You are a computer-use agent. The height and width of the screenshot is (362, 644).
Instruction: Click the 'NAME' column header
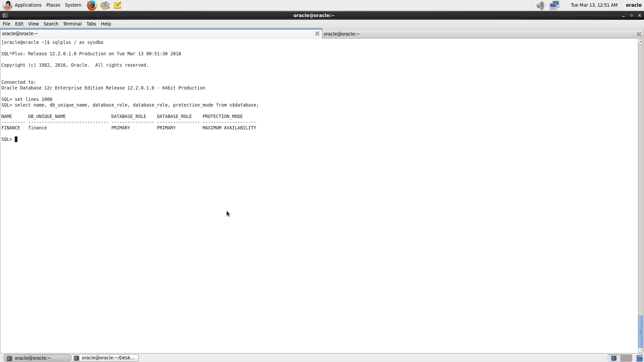coord(7,116)
